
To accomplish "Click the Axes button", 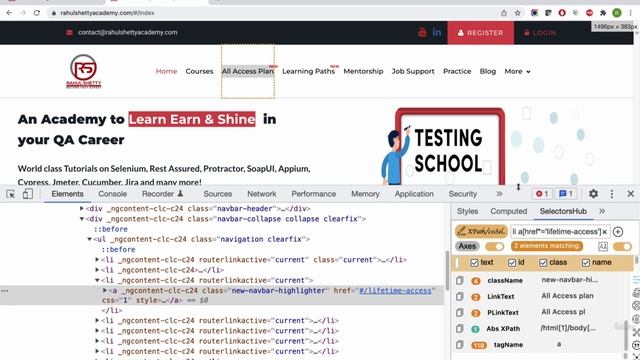I will coord(467,246).
